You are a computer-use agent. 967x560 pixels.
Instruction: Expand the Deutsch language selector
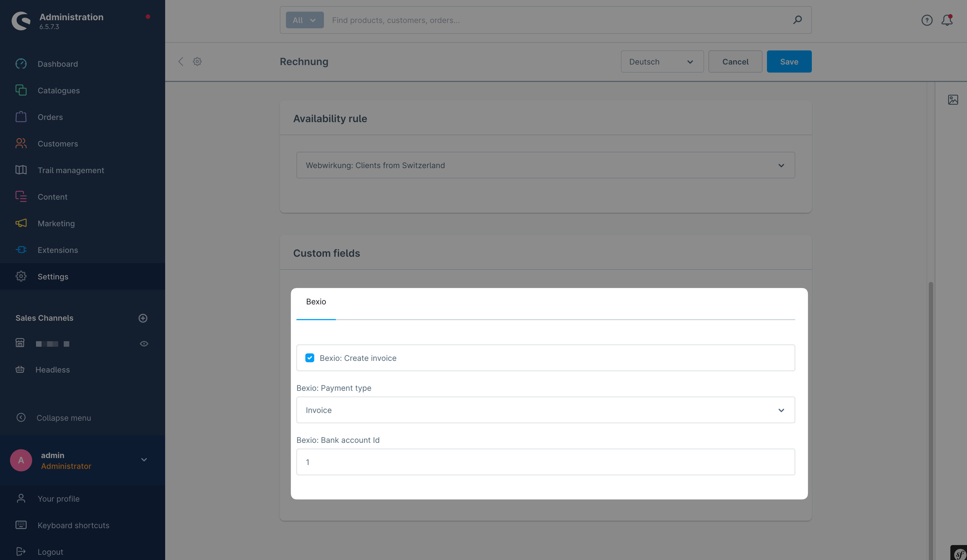click(x=662, y=61)
